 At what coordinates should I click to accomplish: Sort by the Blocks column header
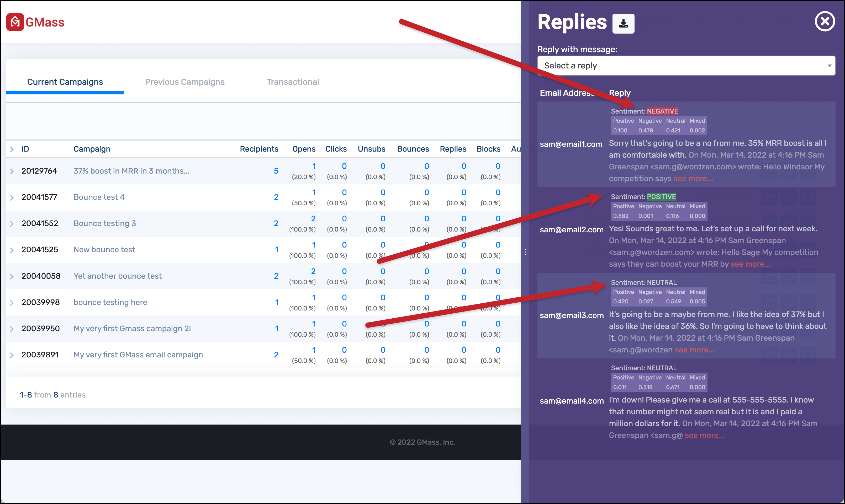click(x=488, y=149)
